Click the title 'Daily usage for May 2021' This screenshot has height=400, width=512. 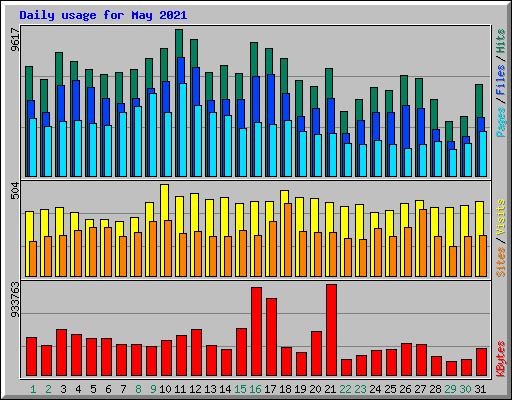(x=103, y=15)
